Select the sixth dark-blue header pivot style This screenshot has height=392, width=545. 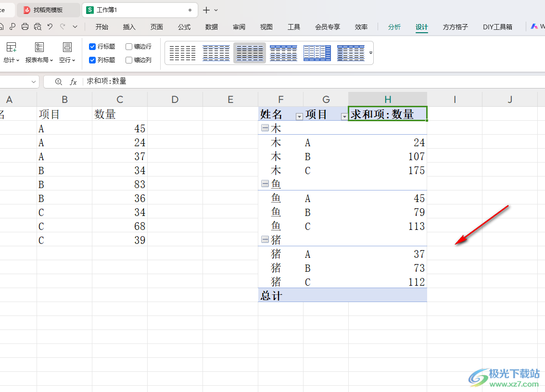pos(351,53)
